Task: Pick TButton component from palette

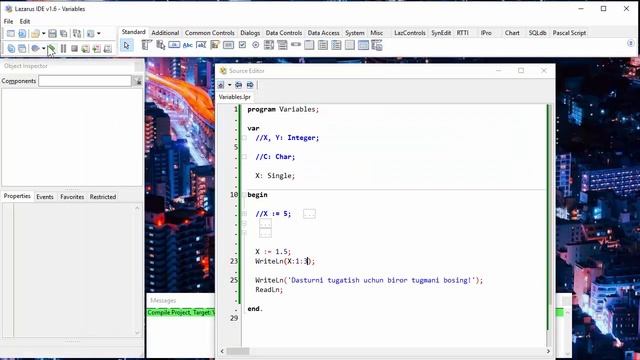Action: (x=174, y=45)
